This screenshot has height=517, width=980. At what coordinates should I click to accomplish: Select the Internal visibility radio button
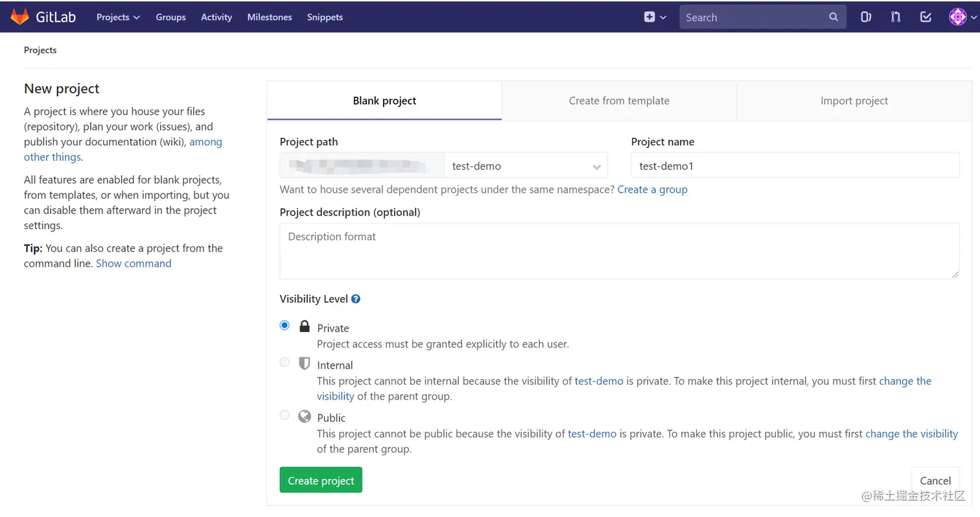coord(285,362)
